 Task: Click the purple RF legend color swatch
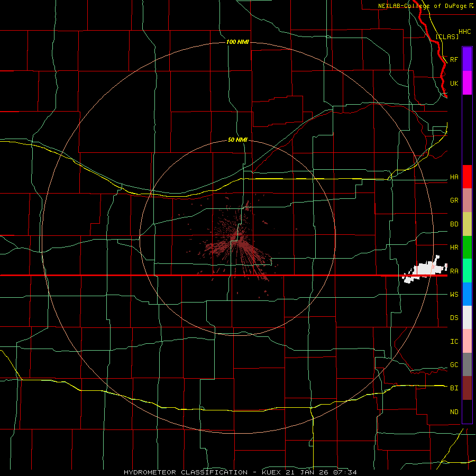click(467, 59)
